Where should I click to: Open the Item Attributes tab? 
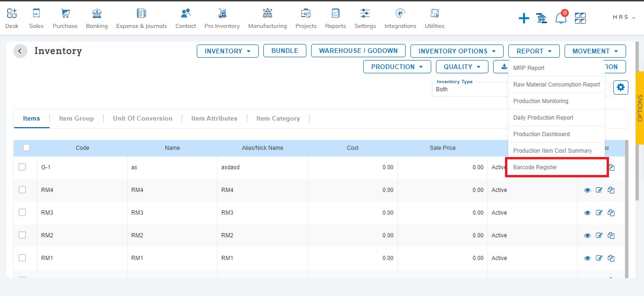pyautogui.click(x=214, y=118)
